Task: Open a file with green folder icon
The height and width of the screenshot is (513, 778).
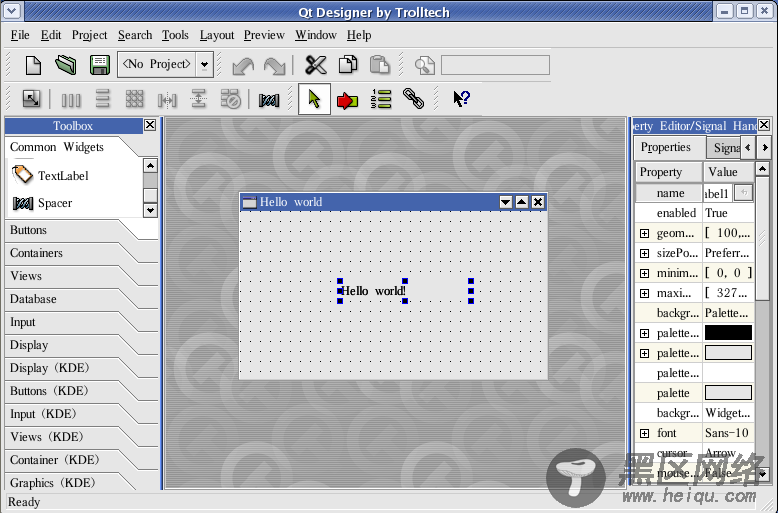Action: 66,65
